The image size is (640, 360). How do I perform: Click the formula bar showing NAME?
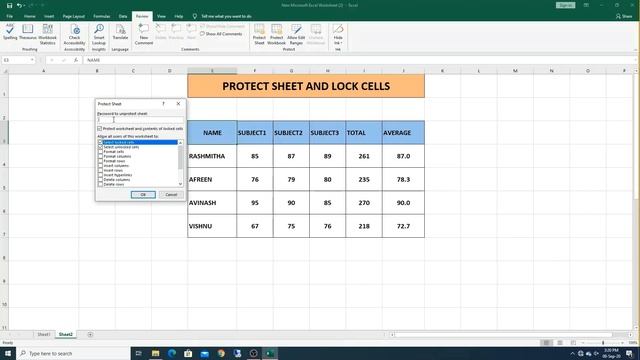[x=359, y=60]
